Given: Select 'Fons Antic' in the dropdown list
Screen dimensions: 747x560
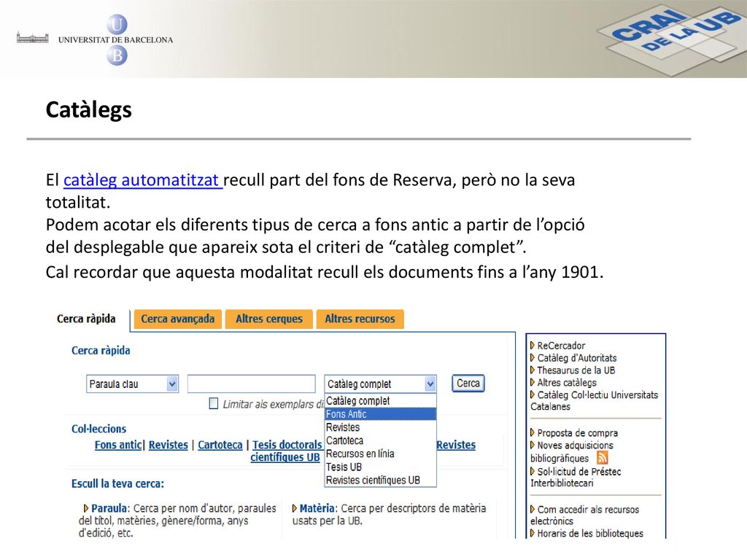Looking at the screenshot, I should (380, 414).
